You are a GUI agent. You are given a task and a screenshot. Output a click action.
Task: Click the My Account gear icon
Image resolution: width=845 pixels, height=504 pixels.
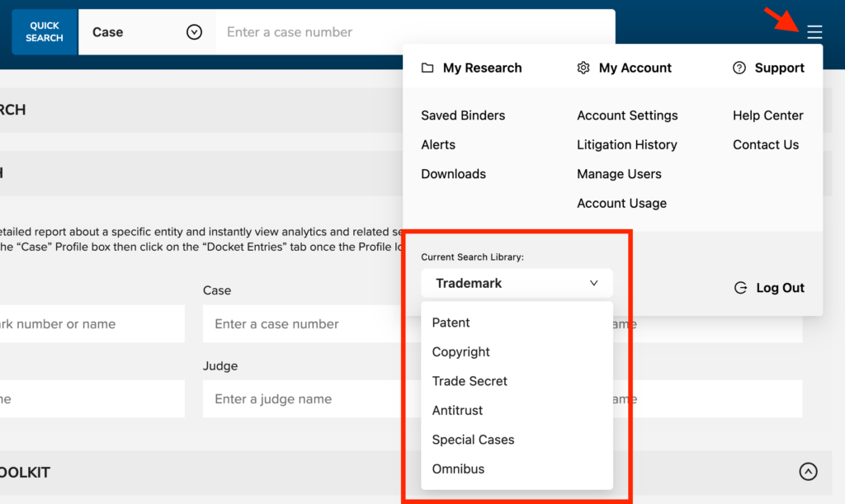point(583,68)
